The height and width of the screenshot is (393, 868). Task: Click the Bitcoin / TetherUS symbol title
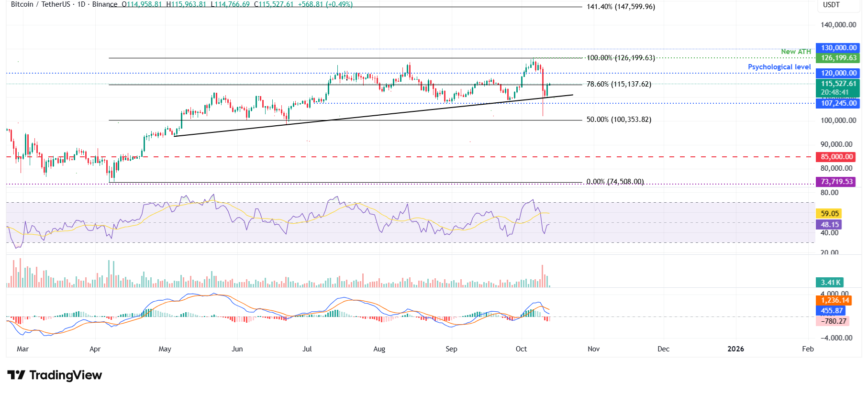[41, 4]
